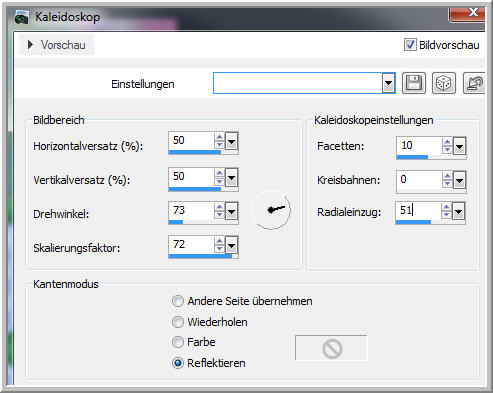Open the Drehwinkel slider dropdown arrow
The width and height of the screenshot is (493, 393).
pyautogui.click(x=231, y=211)
